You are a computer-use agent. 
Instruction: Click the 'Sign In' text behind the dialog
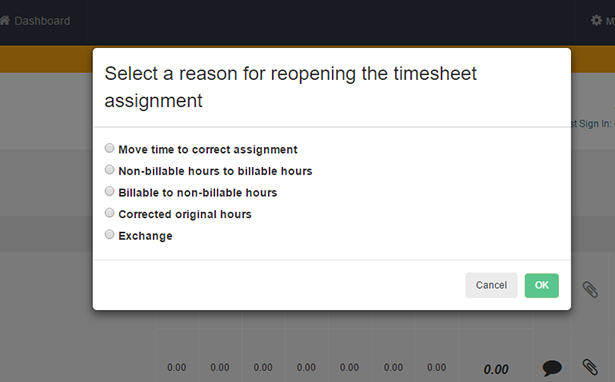(594, 124)
